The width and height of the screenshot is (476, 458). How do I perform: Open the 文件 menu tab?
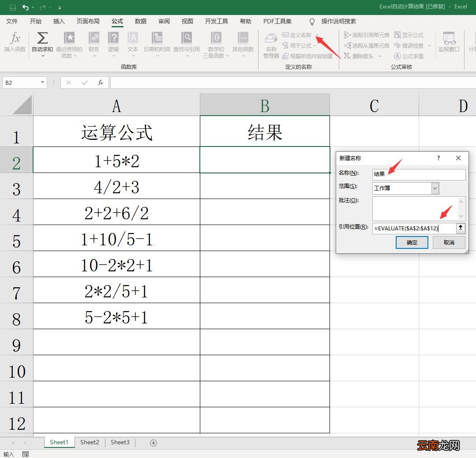pyautogui.click(x=12, y=21)
